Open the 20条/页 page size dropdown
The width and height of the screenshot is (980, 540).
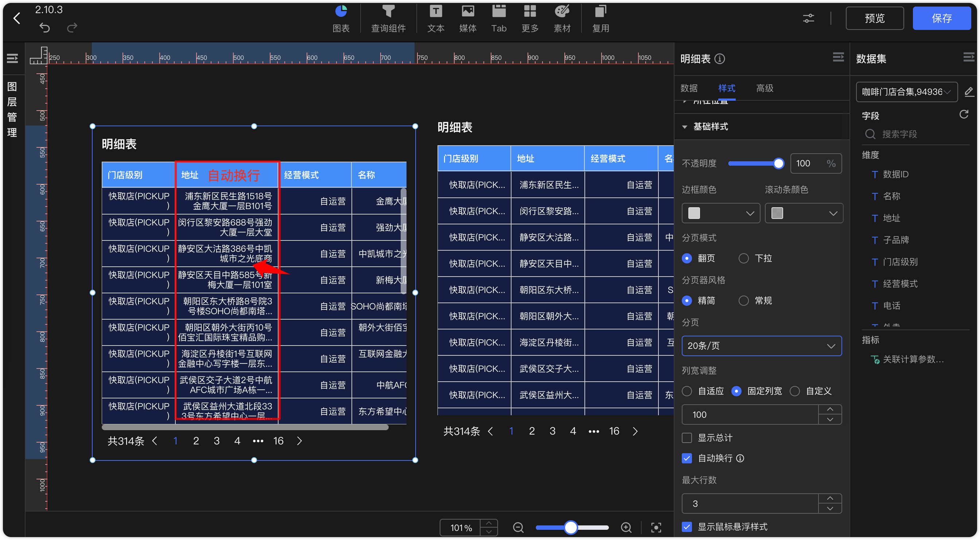pos(762,346)
